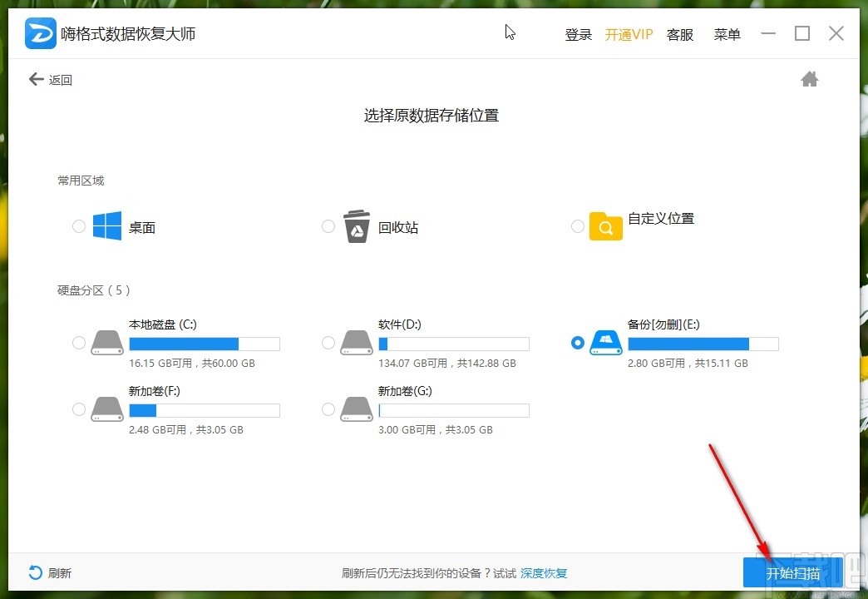Click the text 2.80 GB可用，共15.11 GB
Screen dimensions: 868x599
pos(688,363)
